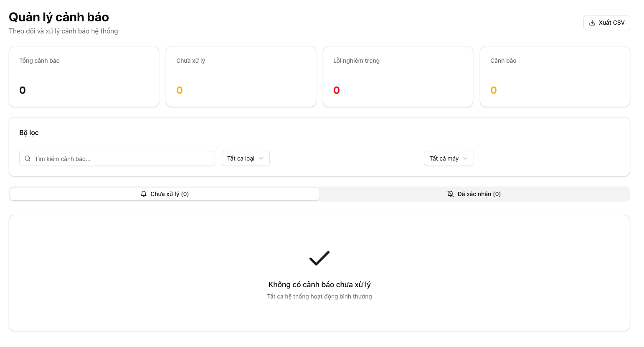Viewport: 644px width, 347px height.
Task: Focus the Tìm kiếm cảnh báo search field
Action: tap(121, 159)
